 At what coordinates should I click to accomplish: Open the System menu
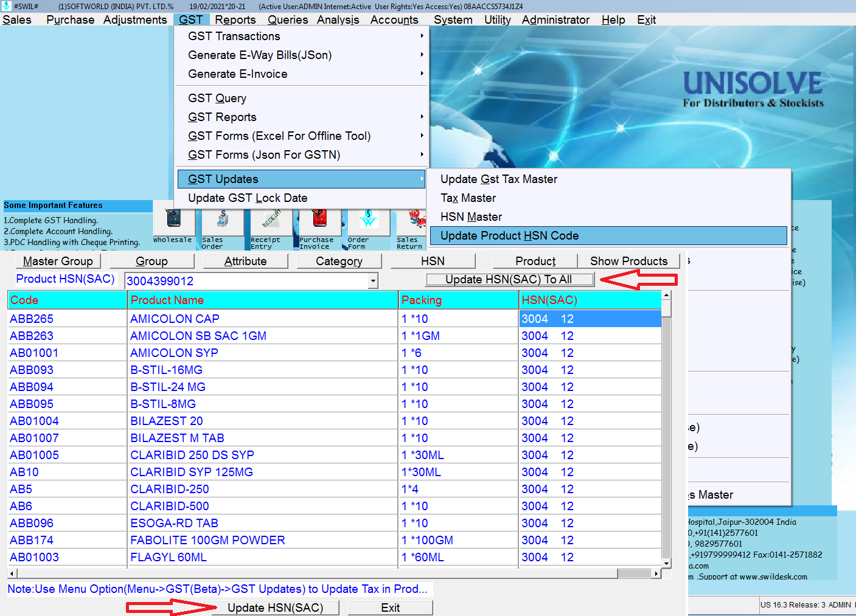coord(453,19)
